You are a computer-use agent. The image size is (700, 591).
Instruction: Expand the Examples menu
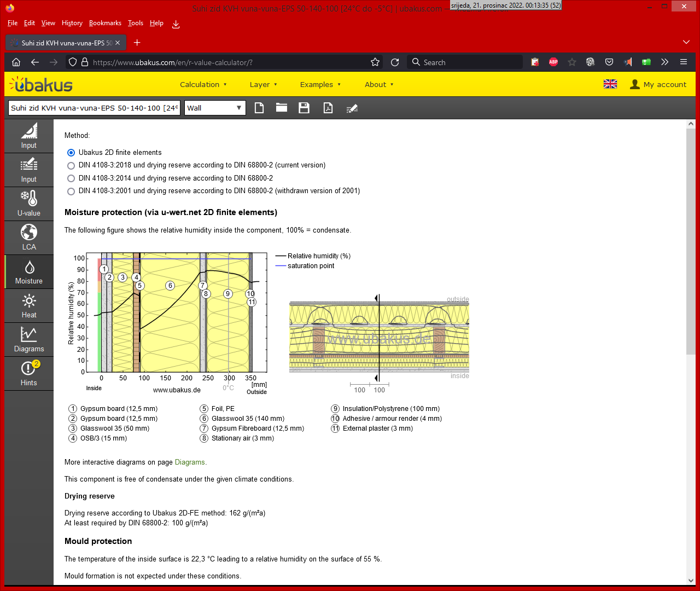[320, 84]
